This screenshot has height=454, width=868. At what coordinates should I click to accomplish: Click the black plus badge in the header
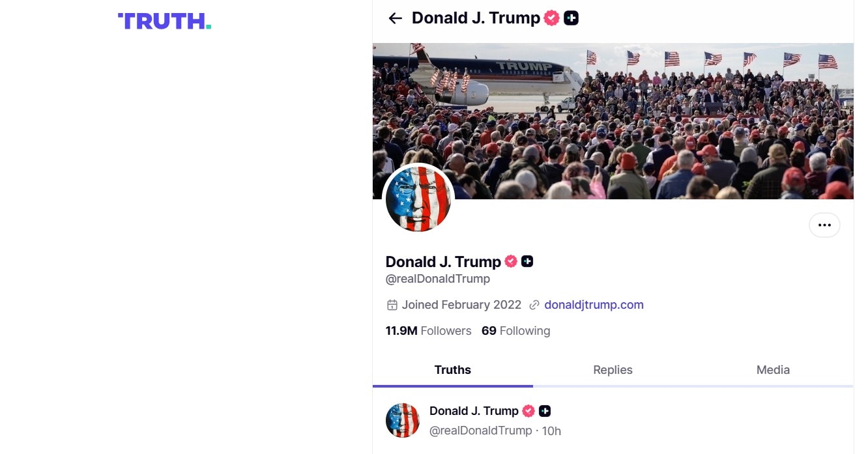tap(571, 18)
